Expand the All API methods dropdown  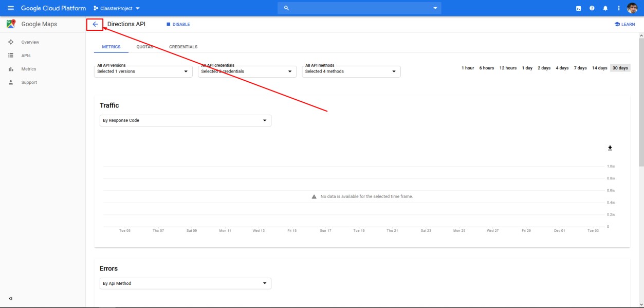[351, 71]
